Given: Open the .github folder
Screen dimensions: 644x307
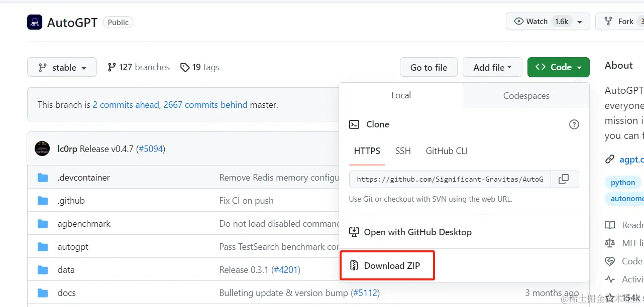Looking at the screenshot, I should tap(71, 201).
